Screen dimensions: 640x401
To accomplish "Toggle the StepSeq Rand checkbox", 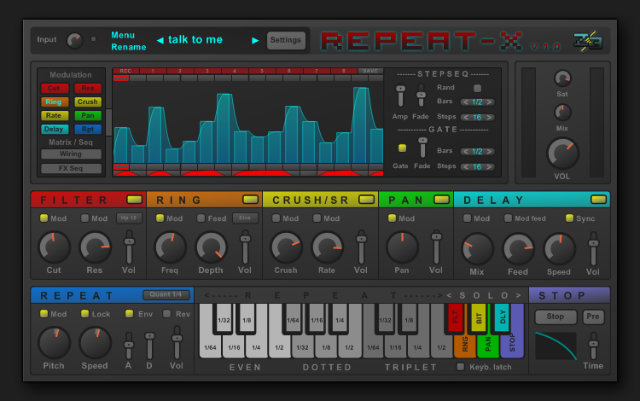I will 477,88.
